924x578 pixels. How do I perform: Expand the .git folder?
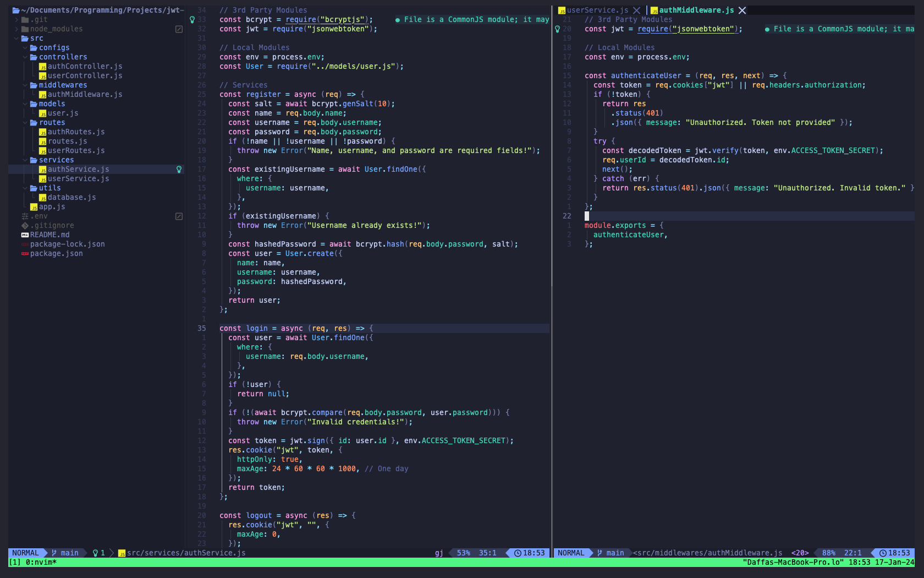pyautogui.click(x=16, y=20)
